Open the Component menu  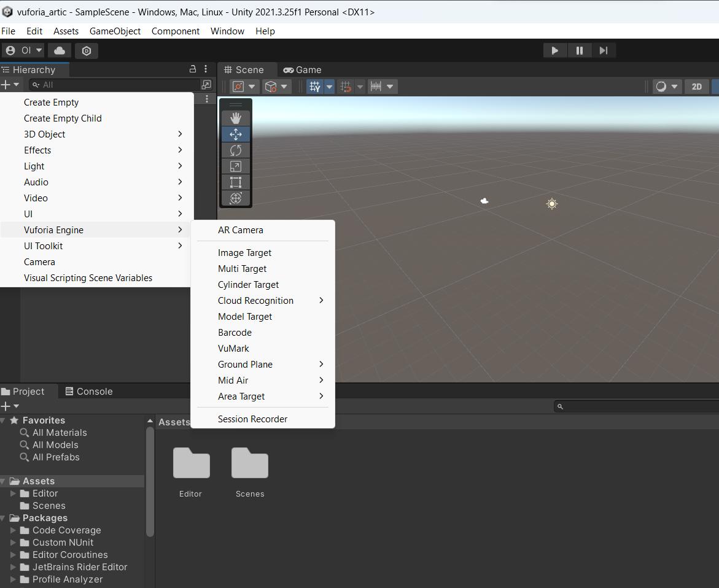175,31
